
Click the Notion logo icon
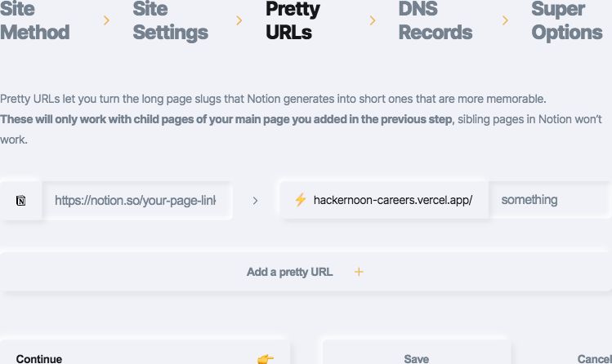(x=20, y=200)
